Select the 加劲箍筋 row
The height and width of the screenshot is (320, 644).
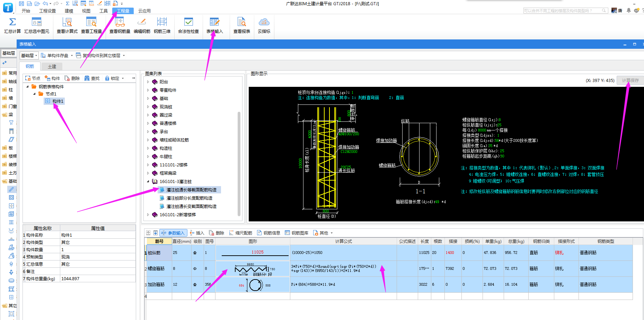(388, 285)
